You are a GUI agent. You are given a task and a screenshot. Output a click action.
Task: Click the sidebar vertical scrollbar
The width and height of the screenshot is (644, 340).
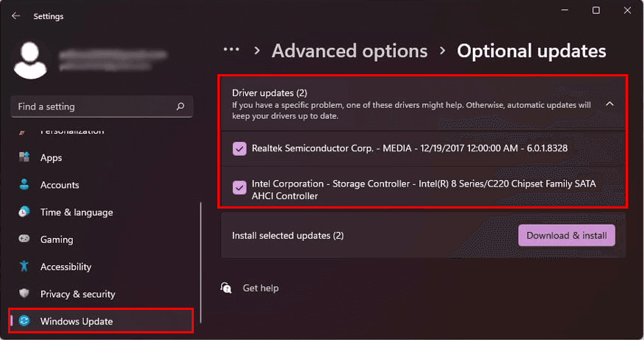(200, 257)
